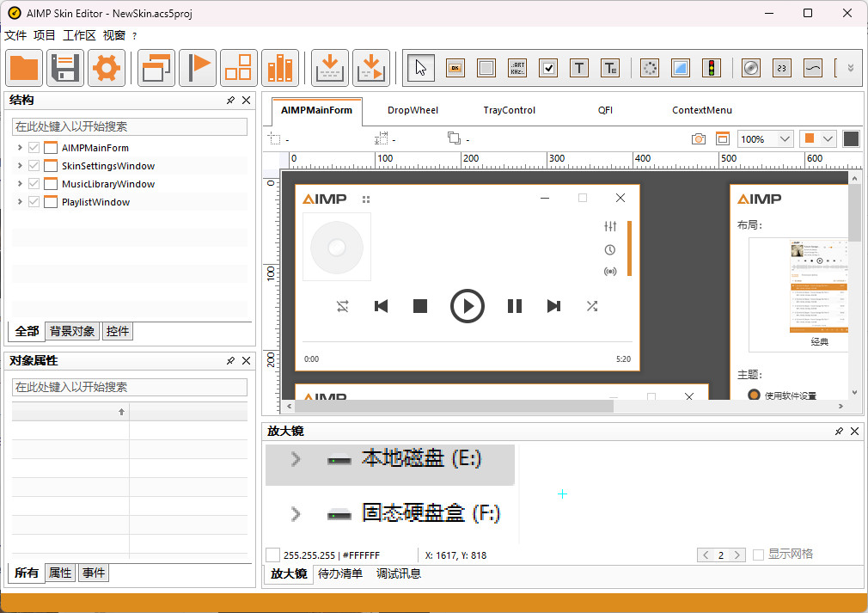Decrease magnifier zoom with left arrow
Screen dimensions: 868x613
(706, 555)
